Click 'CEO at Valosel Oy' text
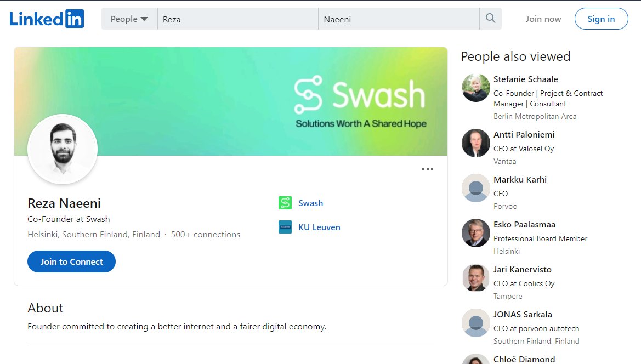641x364 pixels. point(524,149)
